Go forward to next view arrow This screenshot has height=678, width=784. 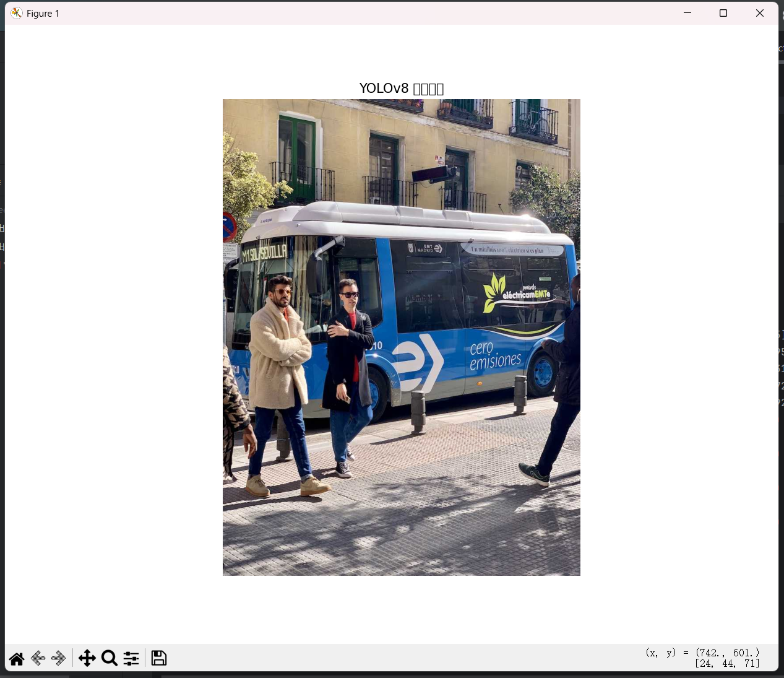pos(59,658)
